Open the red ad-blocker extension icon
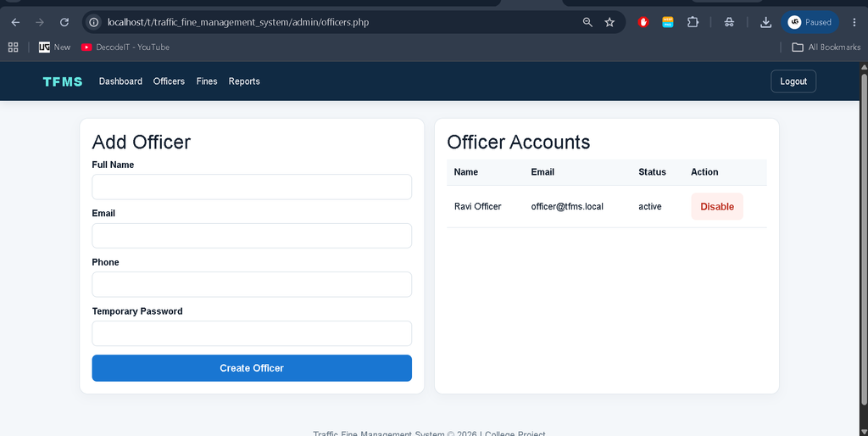Viewport: 868px width, 436px height. coord(643,22)
